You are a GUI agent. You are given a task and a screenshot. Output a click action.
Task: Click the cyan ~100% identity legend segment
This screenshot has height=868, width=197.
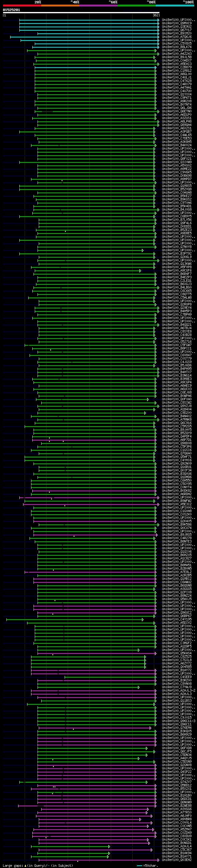coord(175,6)
